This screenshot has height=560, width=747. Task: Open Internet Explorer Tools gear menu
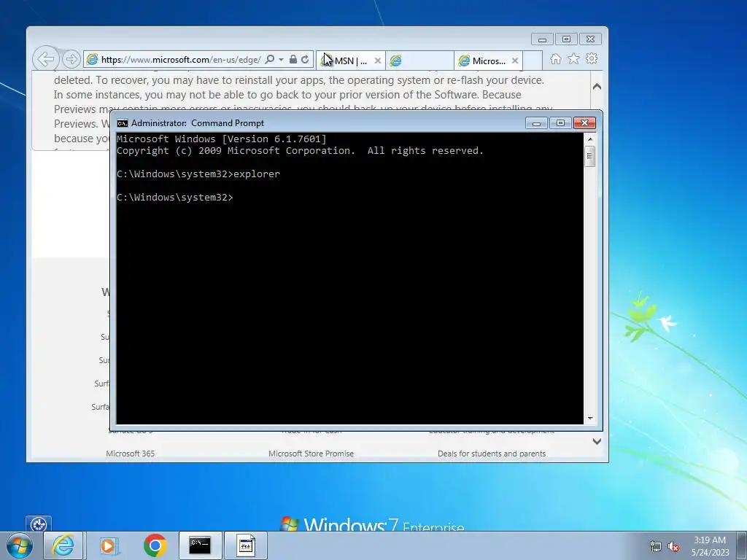coord(592,58)
